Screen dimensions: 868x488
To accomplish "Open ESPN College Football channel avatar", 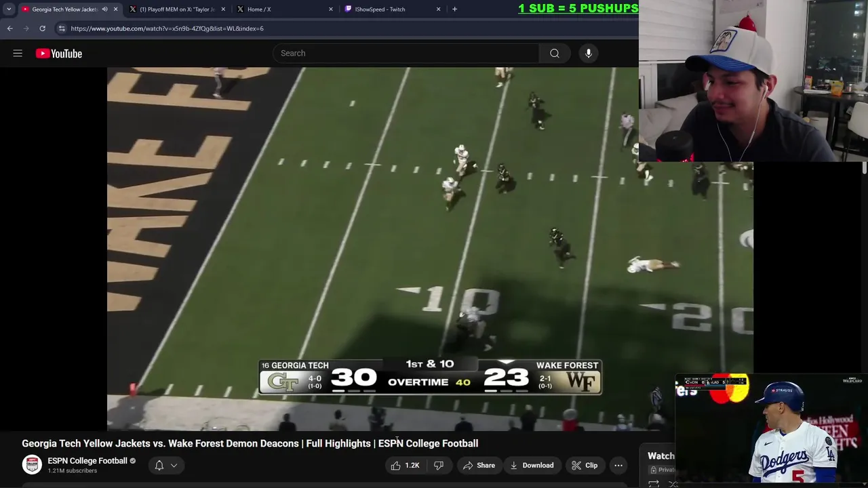I will tap(32, 465).
